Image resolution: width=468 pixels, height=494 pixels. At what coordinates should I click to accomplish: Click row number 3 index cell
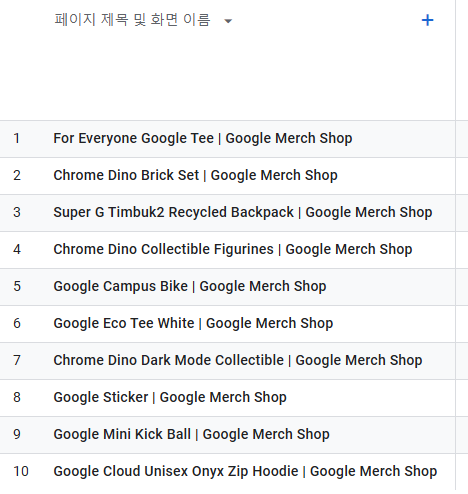(17, 212)
